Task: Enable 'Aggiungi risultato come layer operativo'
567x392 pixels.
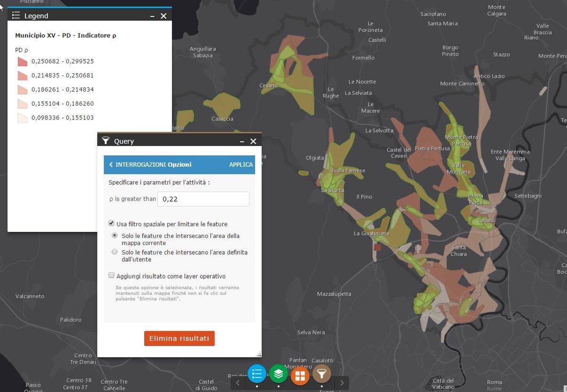Action: [112, 275]
